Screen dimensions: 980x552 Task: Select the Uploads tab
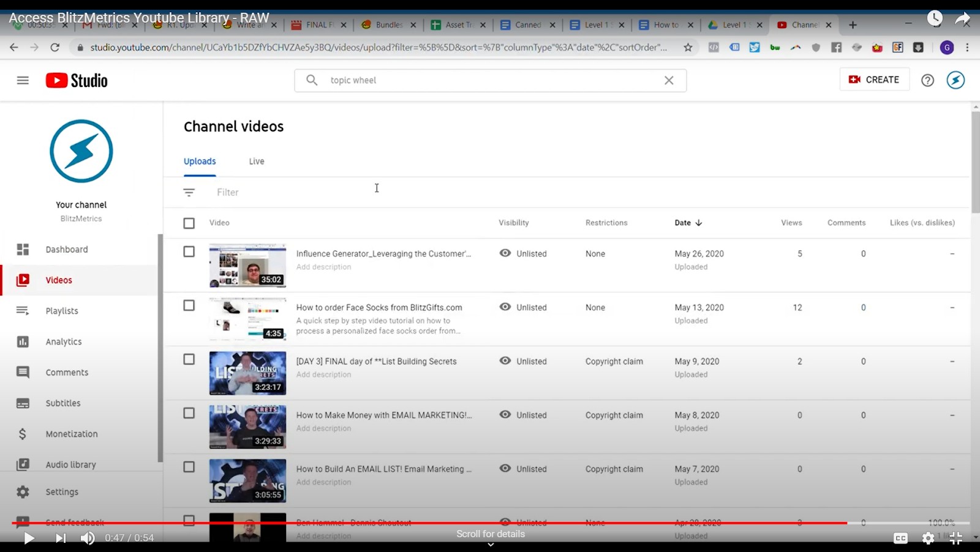(x=200, y=162)
